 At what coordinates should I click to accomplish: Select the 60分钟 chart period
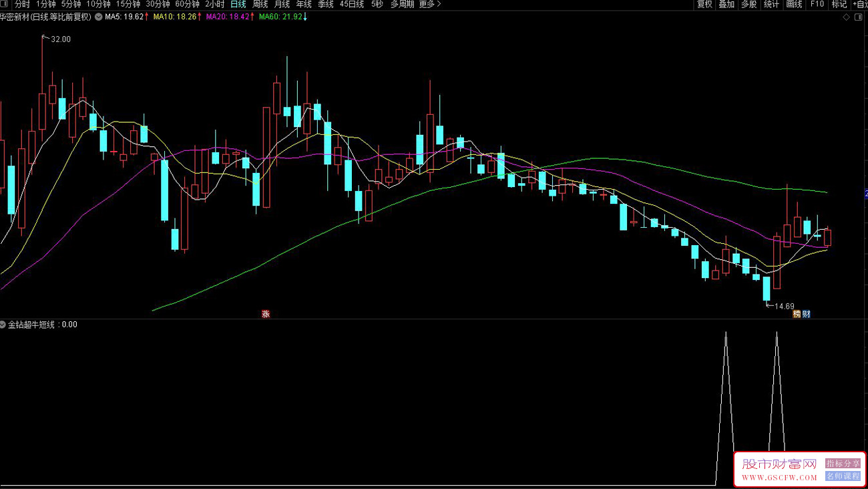pos(187,4)
